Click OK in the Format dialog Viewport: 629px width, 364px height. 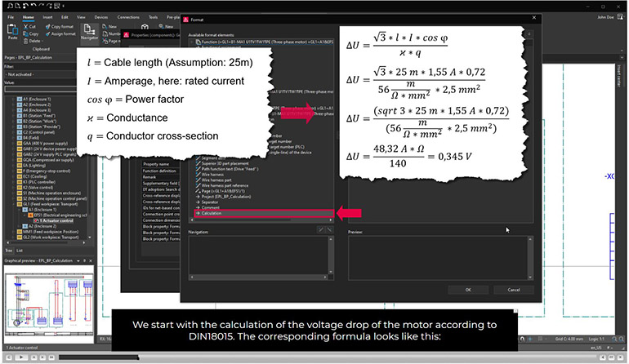(468, 289)
